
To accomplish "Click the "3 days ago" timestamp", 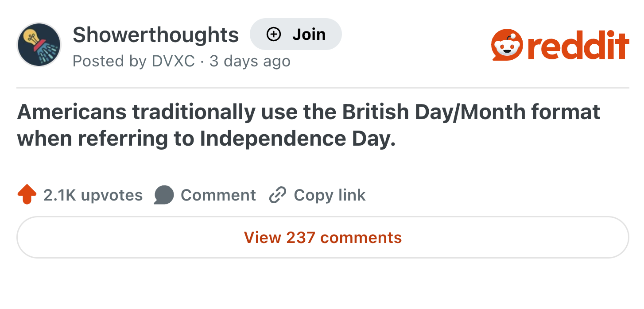I will [250, 61].
